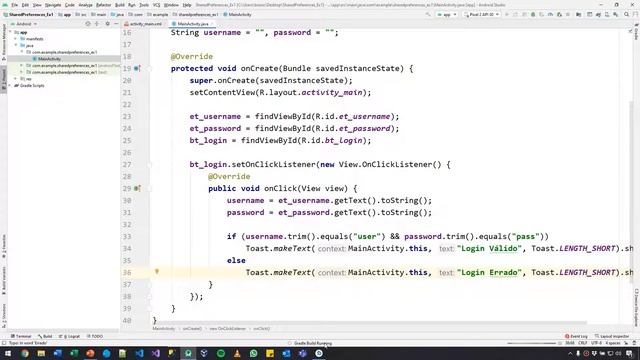Hide the project panel with minimize icon
This screenshot has width=640, height=360.
point(116,24)
